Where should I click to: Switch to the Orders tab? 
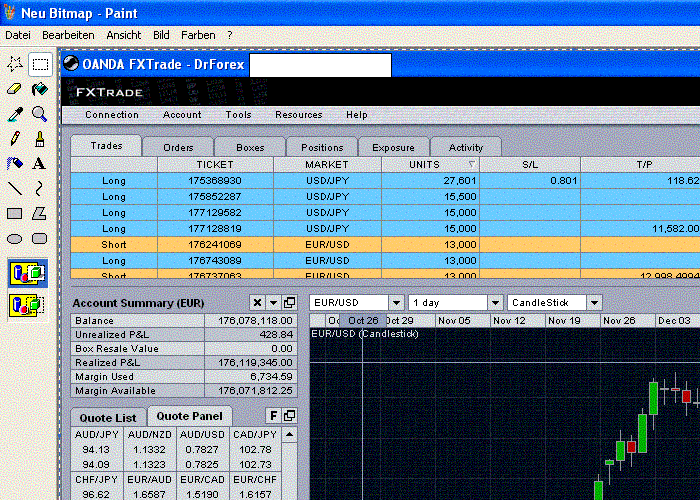tap(178, 147)
